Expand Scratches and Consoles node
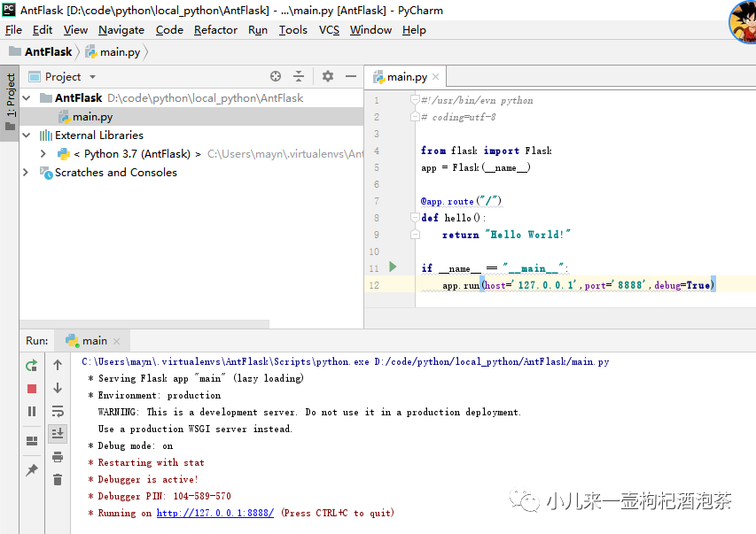 (x=26, y=172)
